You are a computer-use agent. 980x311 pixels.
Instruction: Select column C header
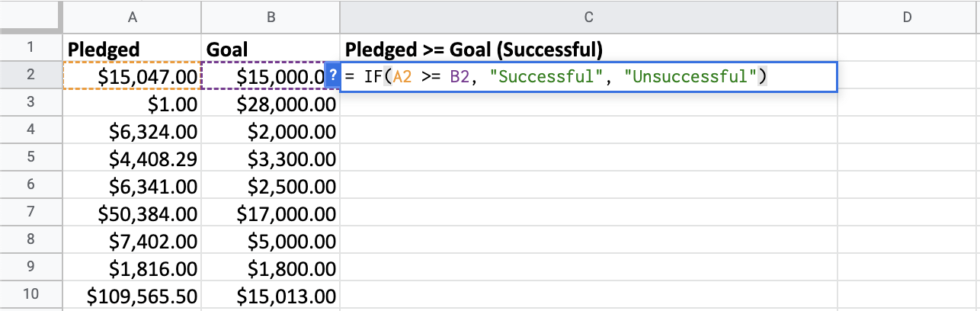tap(588, 17)
